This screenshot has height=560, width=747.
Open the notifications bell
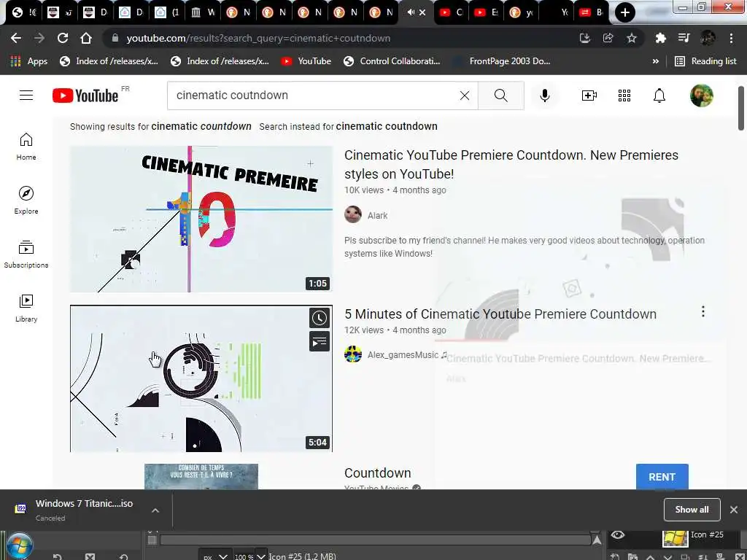(659, 96)
